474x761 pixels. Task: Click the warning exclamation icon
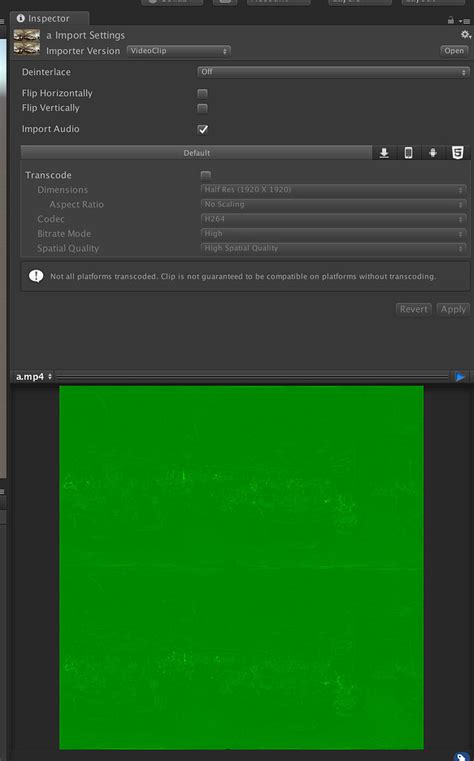tap(36, 276)
